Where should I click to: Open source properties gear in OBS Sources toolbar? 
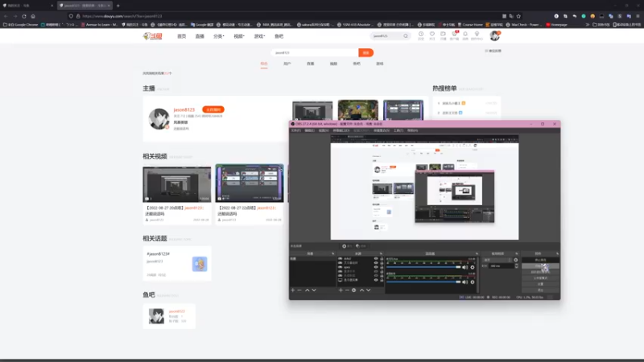[353, 290]
